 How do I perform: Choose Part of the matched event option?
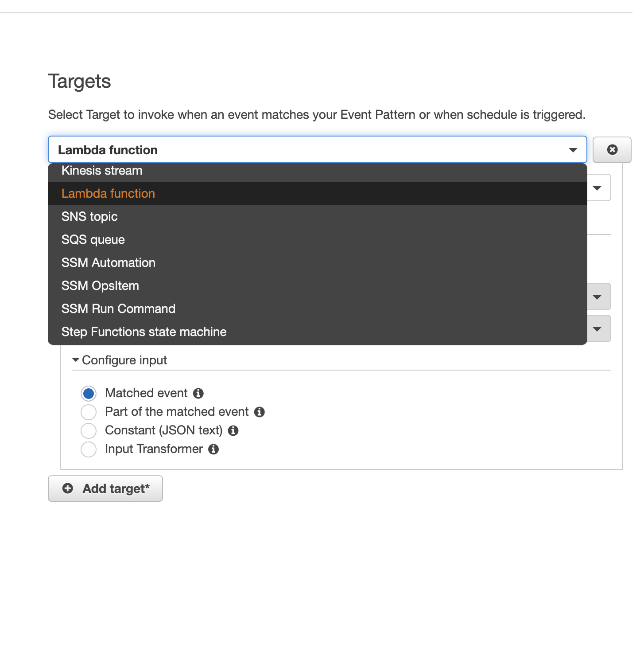point(89,412)
